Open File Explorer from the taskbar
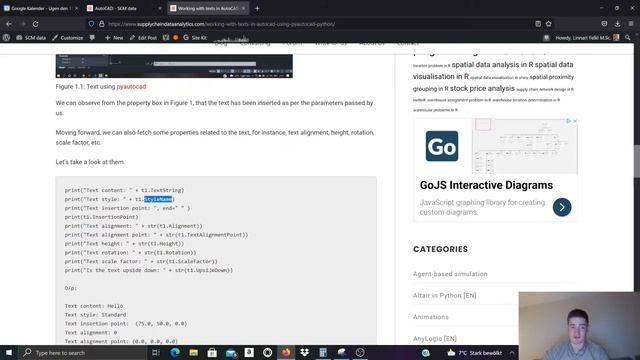640x360 pixels. (193, 353)
